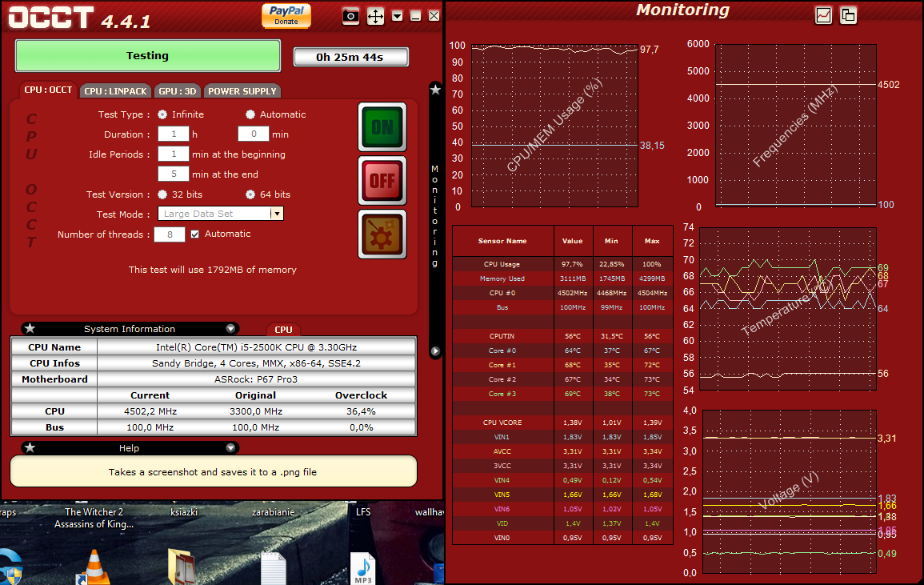Image resolution: width=924 pixels, height=585 pixels.
Task: Click CPU VCORE sensor name
Action: pyautogui.click(x=502, y=423)
